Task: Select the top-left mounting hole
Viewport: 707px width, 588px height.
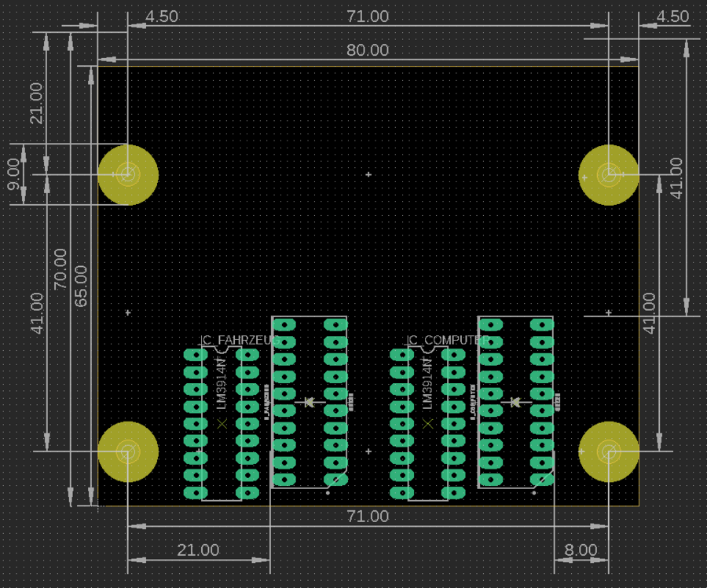Action: click(128, 174)
